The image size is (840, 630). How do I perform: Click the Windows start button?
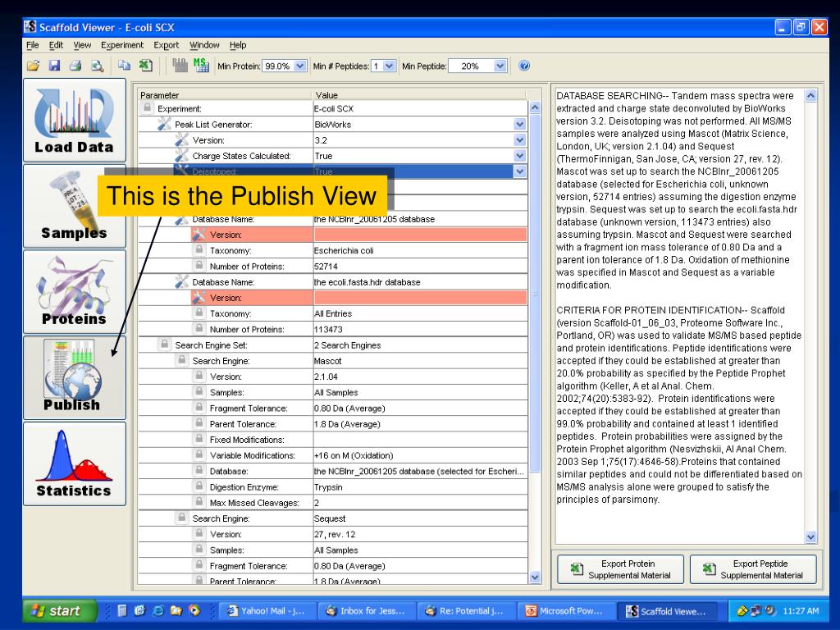pos(59,610)
